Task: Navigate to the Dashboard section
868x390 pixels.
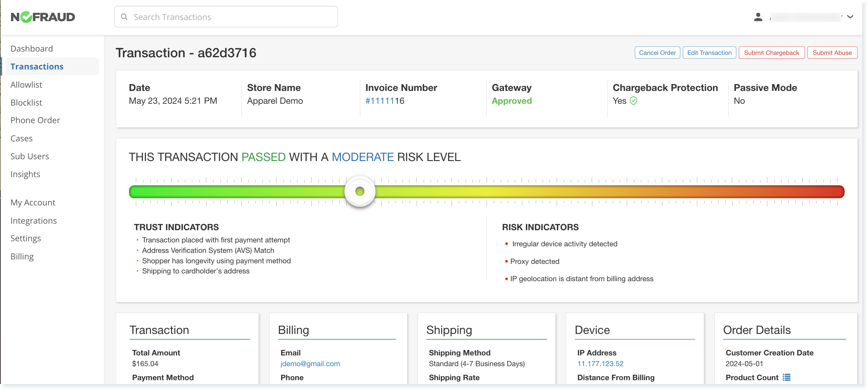Action: [x=32, y=48]
